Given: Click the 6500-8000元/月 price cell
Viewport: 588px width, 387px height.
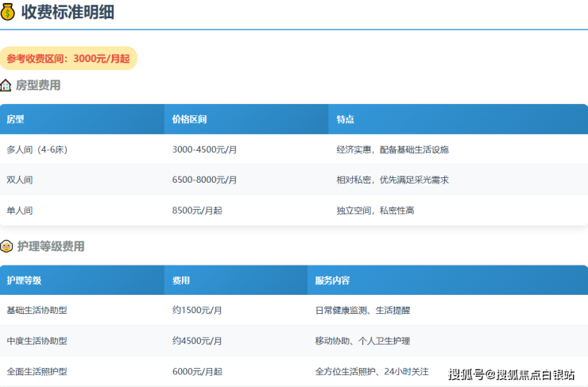Looking at the screenshot, I should 204,180.
